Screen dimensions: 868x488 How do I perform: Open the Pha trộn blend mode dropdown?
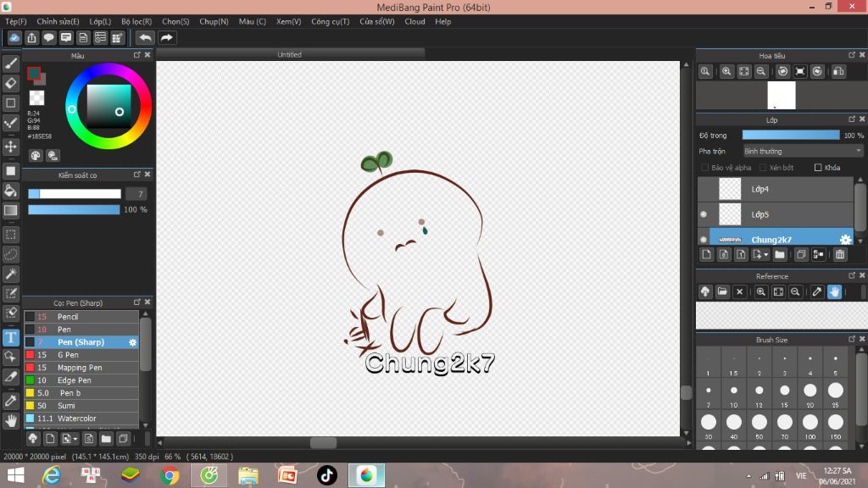point(803,151)
